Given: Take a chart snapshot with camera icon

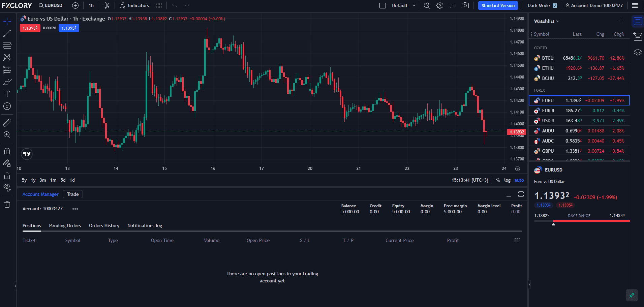Looking at the screenshot, I should (465, 5).
